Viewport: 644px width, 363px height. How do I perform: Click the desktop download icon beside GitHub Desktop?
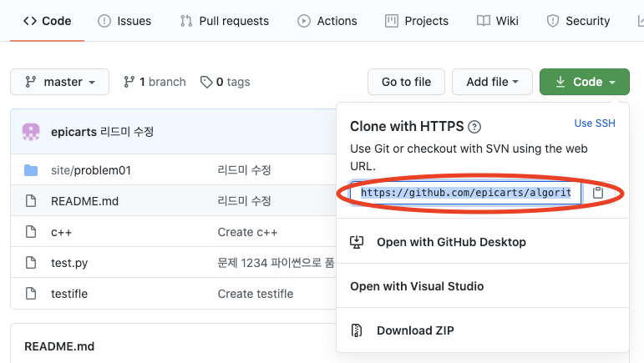click(357, 242)
